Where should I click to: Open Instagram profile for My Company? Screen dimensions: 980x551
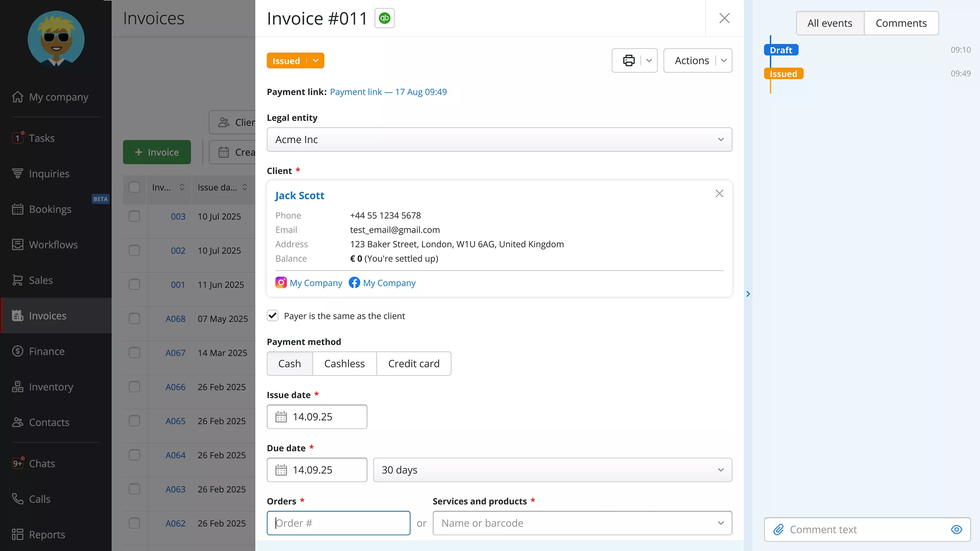pos(281,282)
